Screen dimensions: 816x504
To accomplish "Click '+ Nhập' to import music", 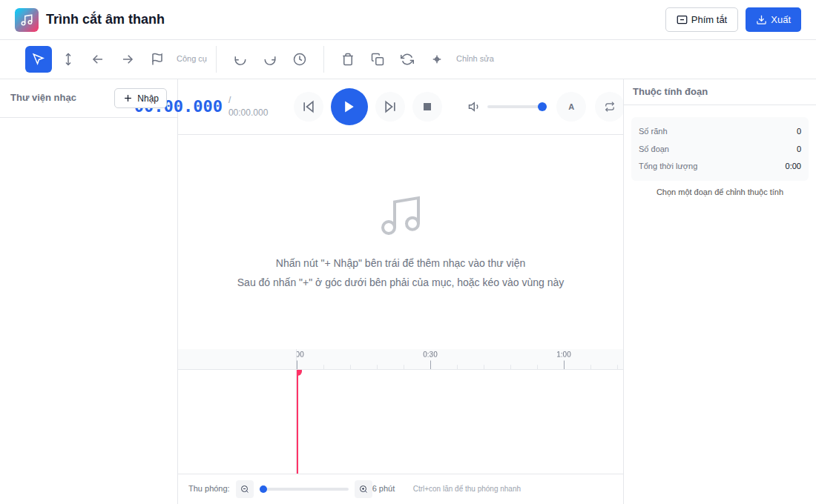I will pos(140,99).
